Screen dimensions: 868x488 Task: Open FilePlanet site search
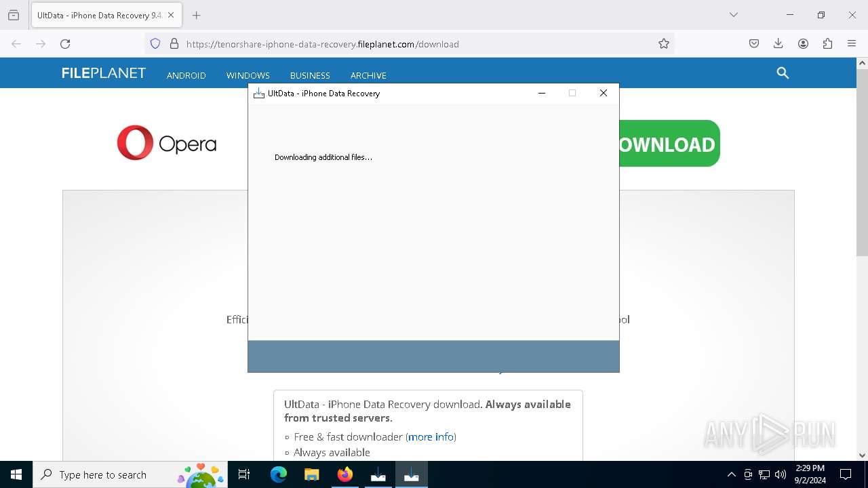(x=783, y=73)
